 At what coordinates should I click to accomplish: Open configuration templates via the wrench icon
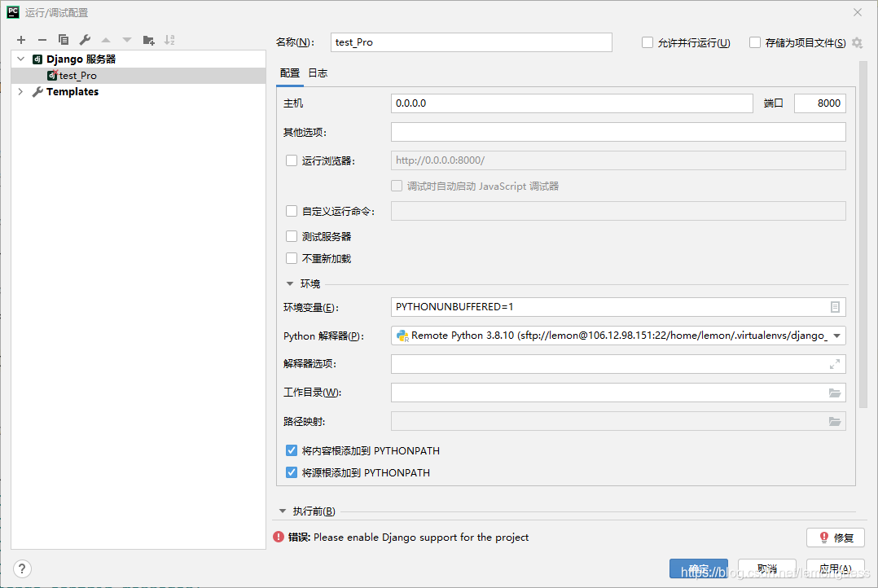[x=85, y=40]
